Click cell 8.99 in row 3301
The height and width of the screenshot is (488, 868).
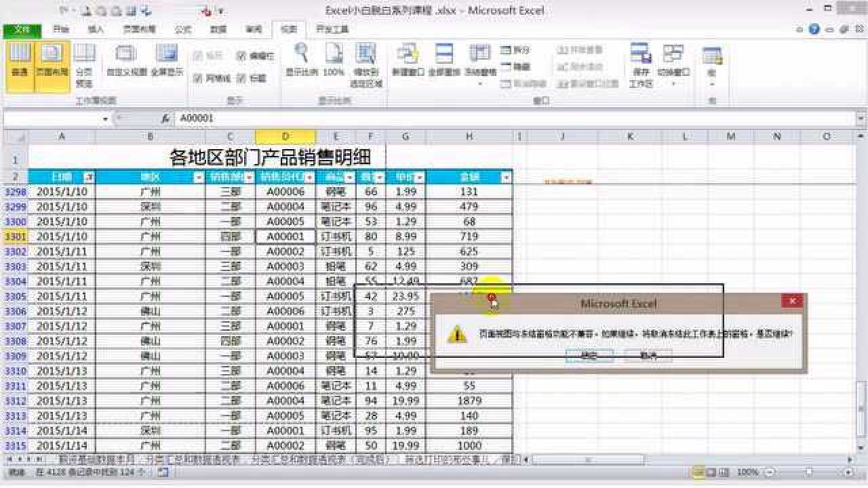point(406,237)
